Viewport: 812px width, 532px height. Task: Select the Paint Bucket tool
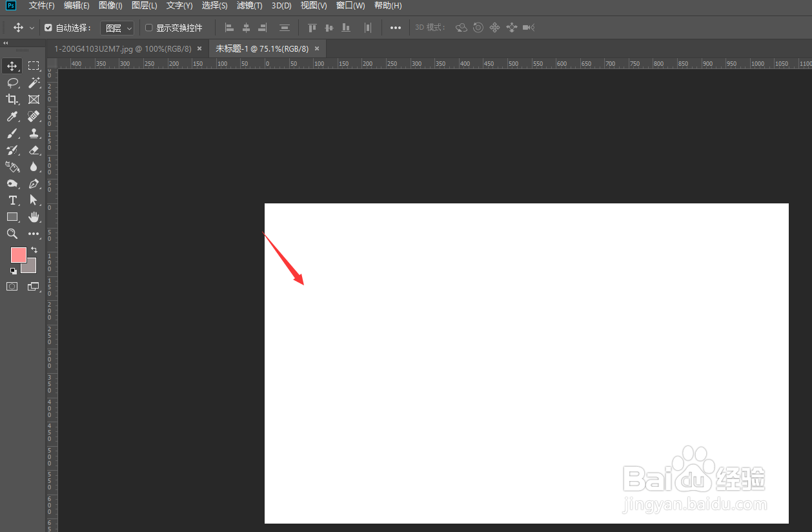coord(12,167)
